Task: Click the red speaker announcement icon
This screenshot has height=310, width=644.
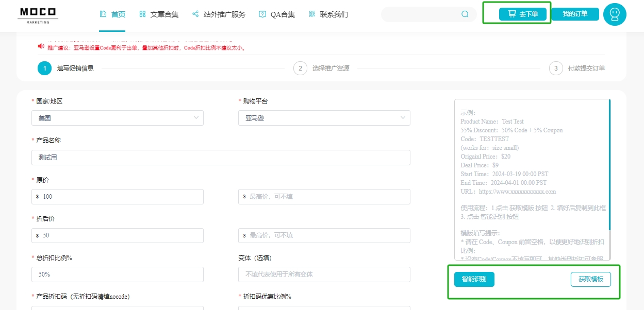Action: (x=41, y=46)
